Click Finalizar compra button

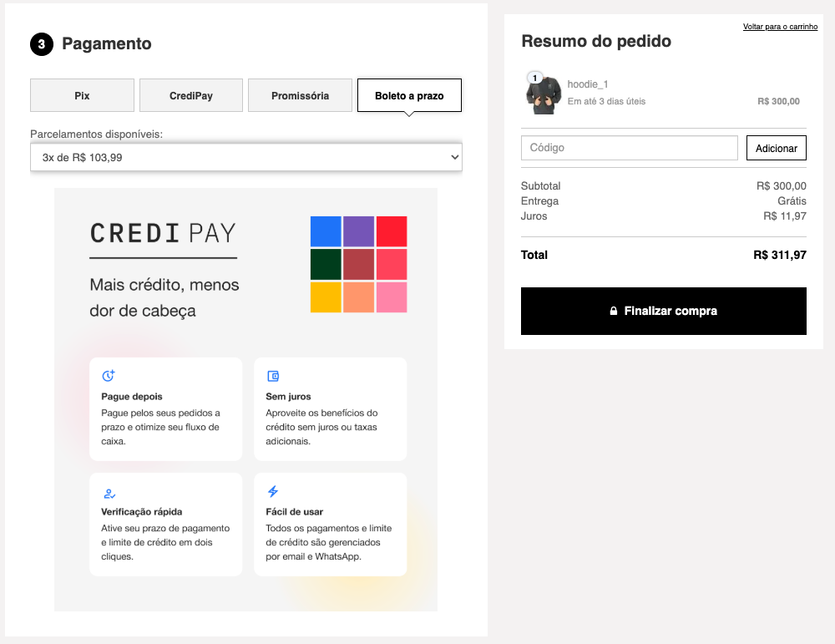pyautogui.click(x=664, y=311)
